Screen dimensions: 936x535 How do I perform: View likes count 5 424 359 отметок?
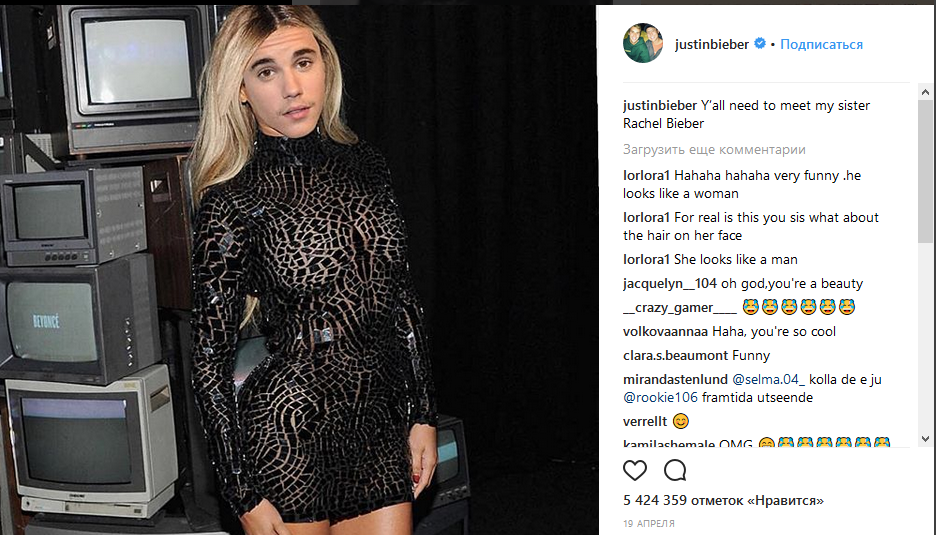pyautogui.click(x=723, y=500)
